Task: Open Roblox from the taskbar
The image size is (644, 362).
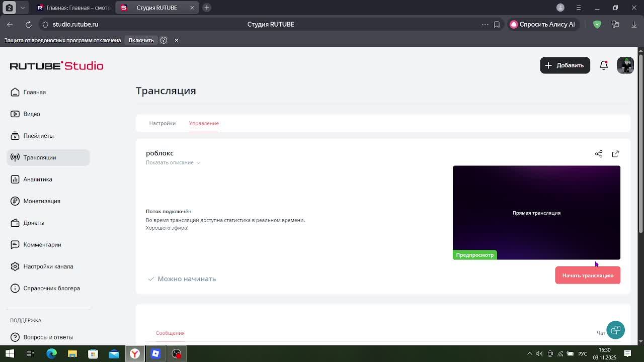Action: click(155, 353)
